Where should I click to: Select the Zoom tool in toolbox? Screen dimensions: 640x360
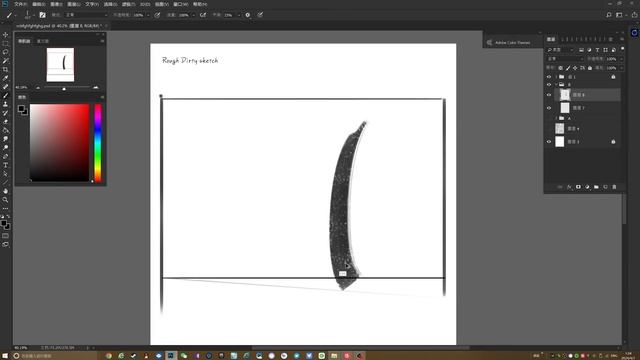click(x=5, y=200)
